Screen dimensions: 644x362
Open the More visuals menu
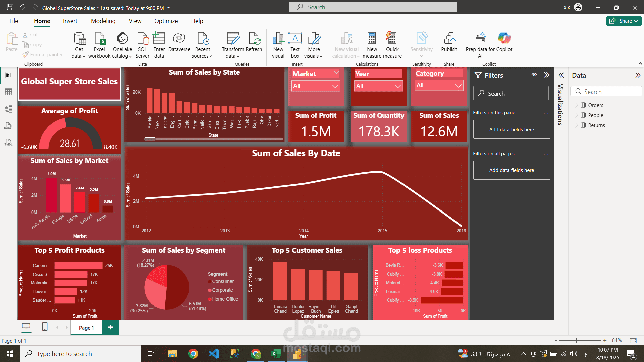click(314, 45)
